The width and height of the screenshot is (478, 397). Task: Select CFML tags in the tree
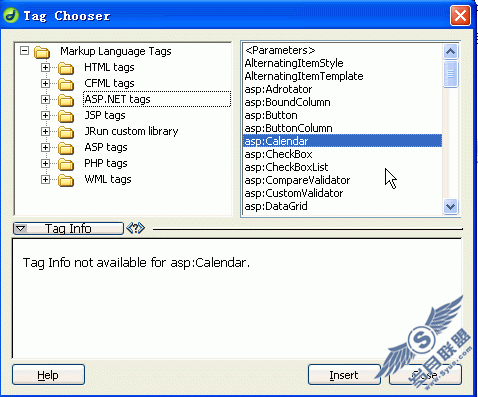coord(109,83)
